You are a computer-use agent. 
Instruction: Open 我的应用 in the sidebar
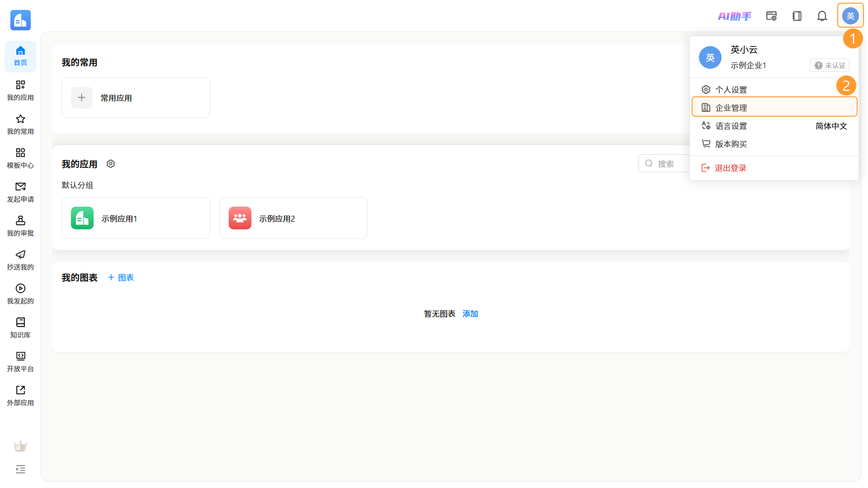[20, 90]
